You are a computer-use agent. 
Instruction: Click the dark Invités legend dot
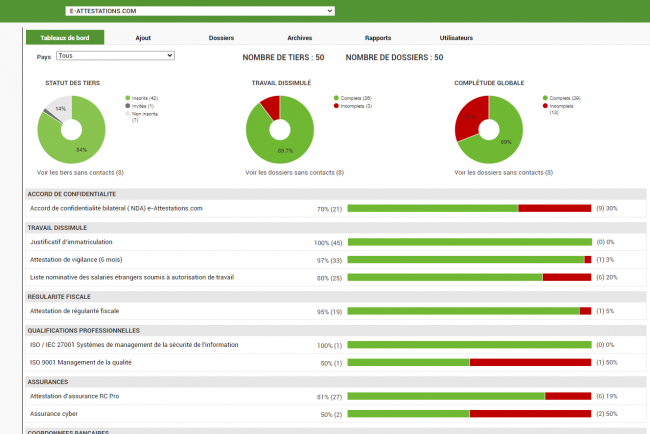[128, 106]
